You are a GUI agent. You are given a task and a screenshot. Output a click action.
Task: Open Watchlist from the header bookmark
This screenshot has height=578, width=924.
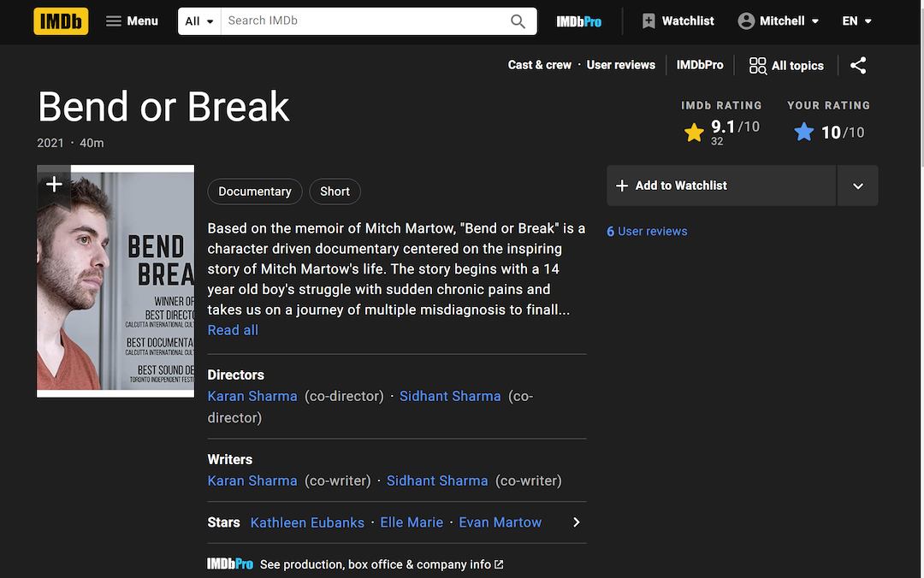[x=678, y=21]
